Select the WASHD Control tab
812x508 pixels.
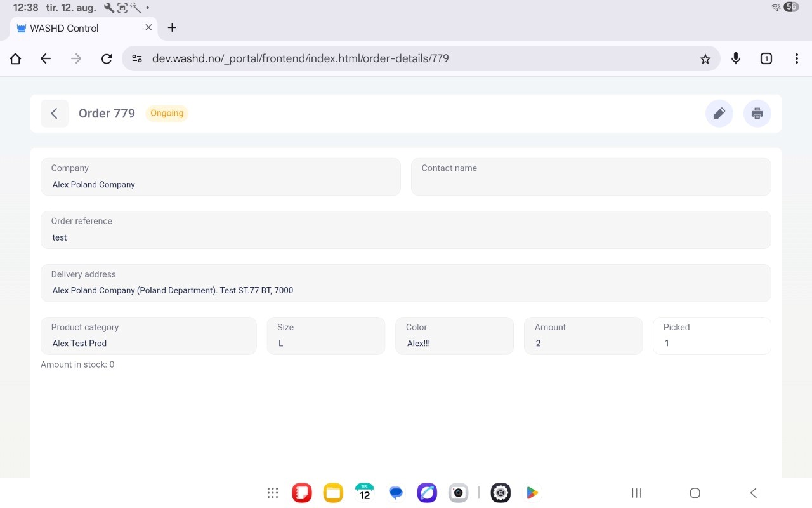pyautogui.click(x=70, y=28)
